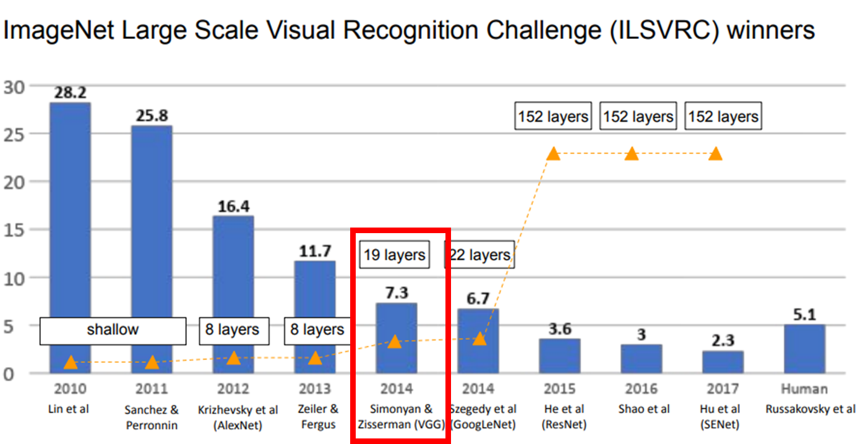Click the y-axis label 15
Image resolution: width=868 pixels, height=444 pixels.
click(14, 230)
